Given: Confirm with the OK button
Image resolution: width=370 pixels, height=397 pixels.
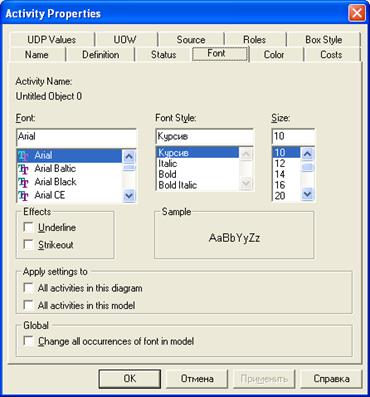Looking at the screenshot, I should click(x=130, y=379).
